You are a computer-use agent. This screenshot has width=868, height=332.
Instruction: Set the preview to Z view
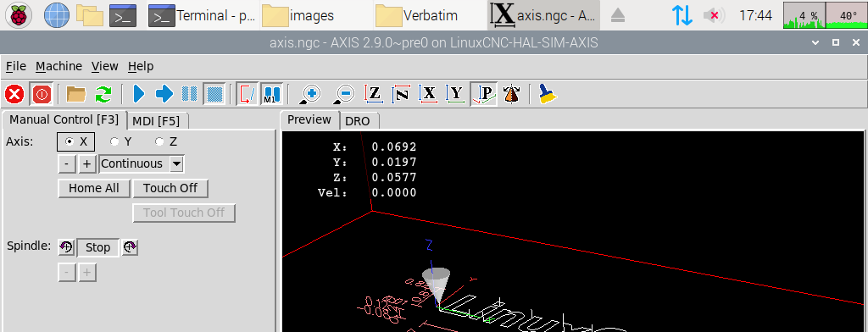tap(374, 94)
